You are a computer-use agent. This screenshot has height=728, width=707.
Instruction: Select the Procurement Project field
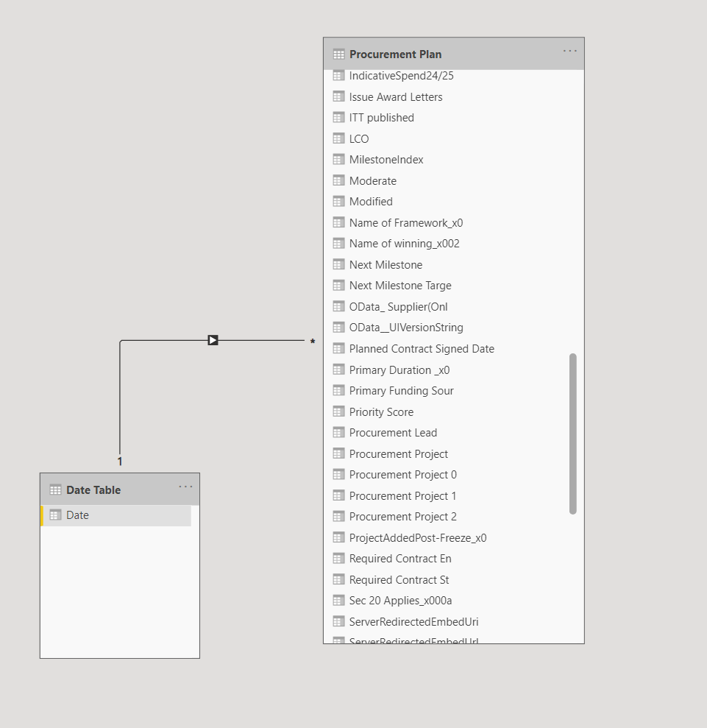click(x=399, y=454)
